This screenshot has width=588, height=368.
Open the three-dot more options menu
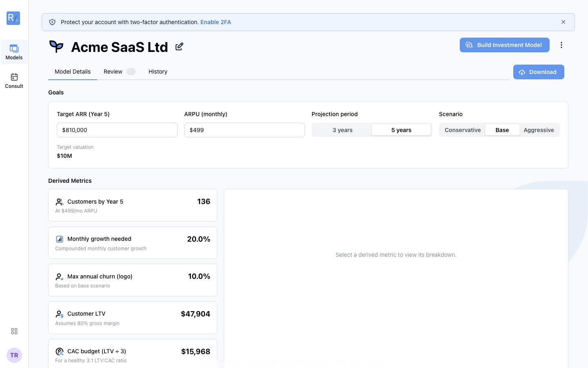[x=561, y=45]
